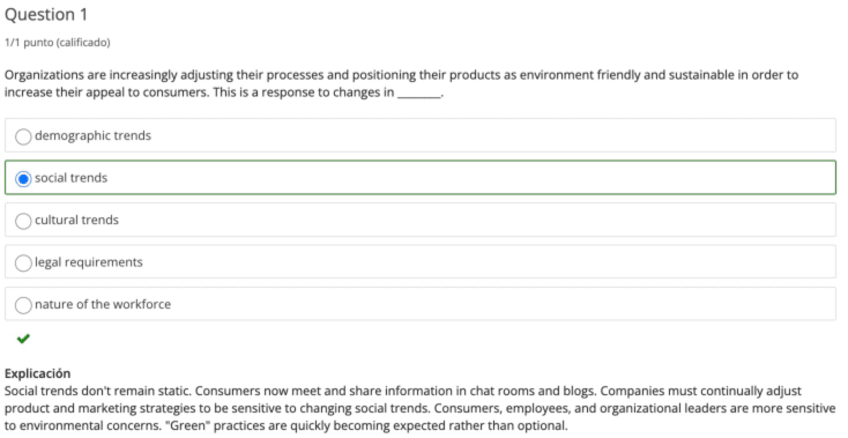Click the 'nature of the workforce' label text
848x438 pixels.
[x=103, y=304]
